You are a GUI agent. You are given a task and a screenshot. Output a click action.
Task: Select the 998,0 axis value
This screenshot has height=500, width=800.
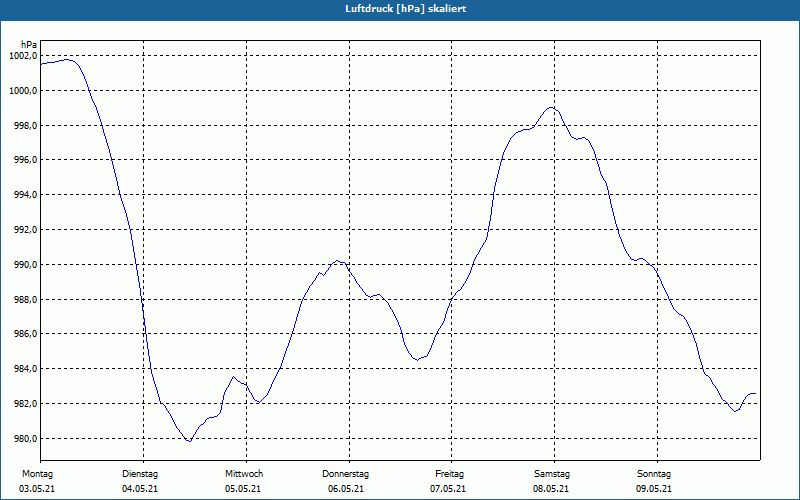pyautogui.click(x=26, y=126)
